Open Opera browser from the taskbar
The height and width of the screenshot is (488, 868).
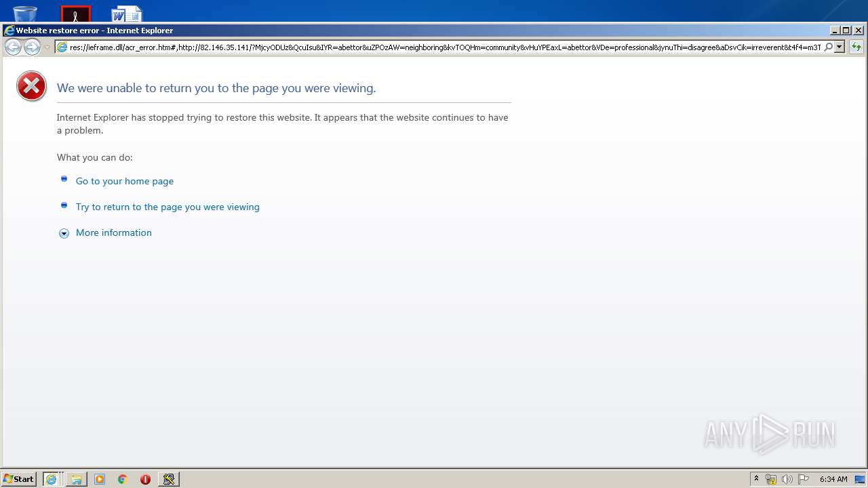pyautogui.click(x=145, y=479)
